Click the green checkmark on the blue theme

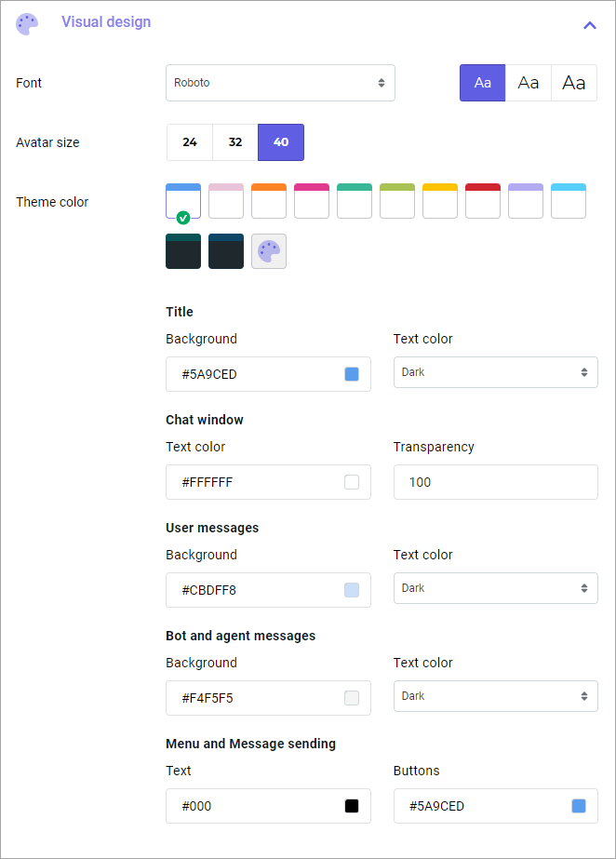point(183,217)
